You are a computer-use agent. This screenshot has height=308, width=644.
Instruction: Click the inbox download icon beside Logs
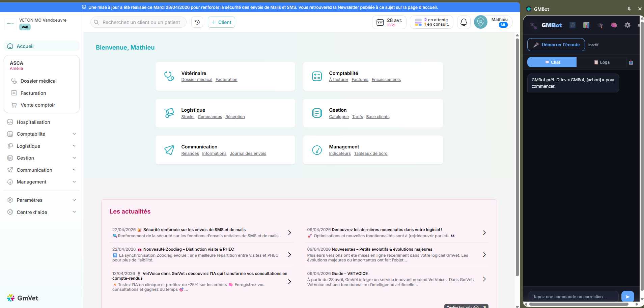pyautogui.click(x=631, y=62)
